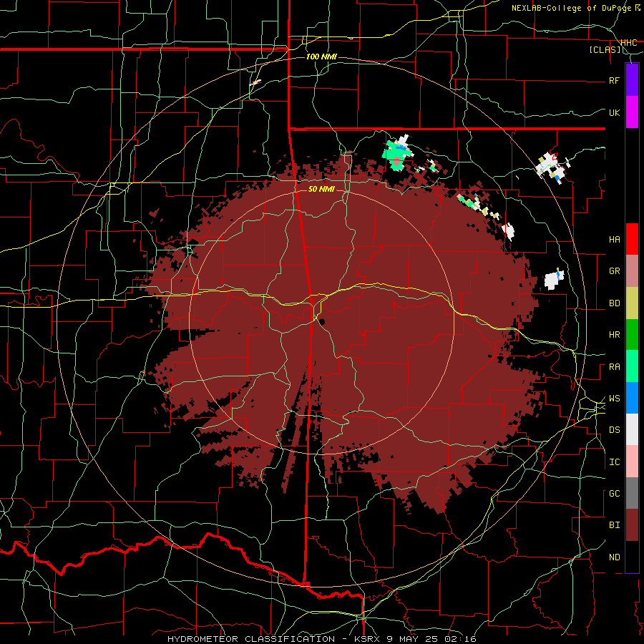Image resolution: width=644 pixels, height=644 pixels.
Task: Click the purple RF color swatch
Action: pos(632,80)
